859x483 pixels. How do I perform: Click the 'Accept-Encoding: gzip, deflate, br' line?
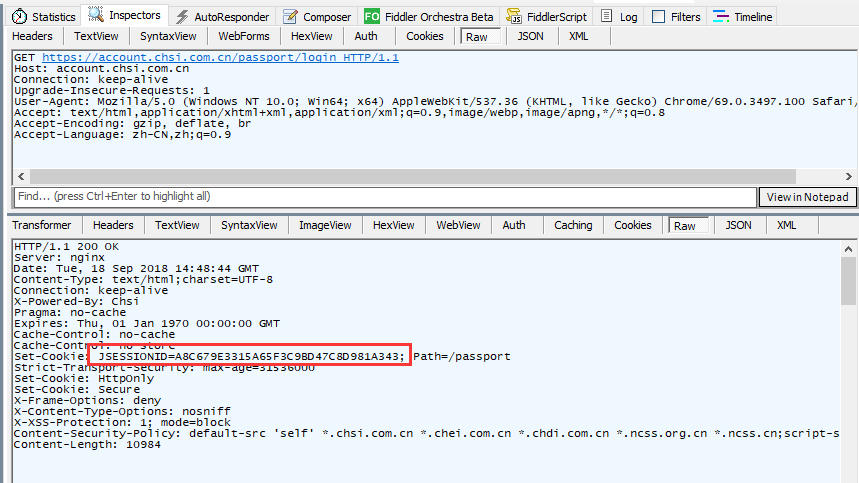pyautogui.click(x=132, y=123)
